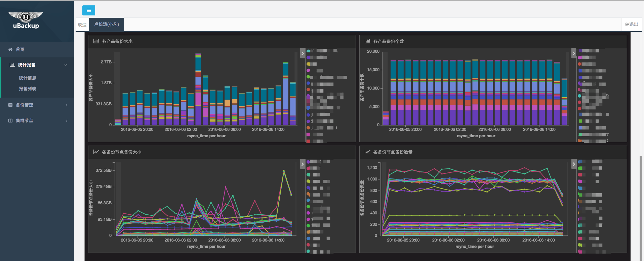This screenshot has height=261, width=644.
Task: Click 1,200 axis label in 各备份节点备份数量
Action: click(x=372, y=167)
